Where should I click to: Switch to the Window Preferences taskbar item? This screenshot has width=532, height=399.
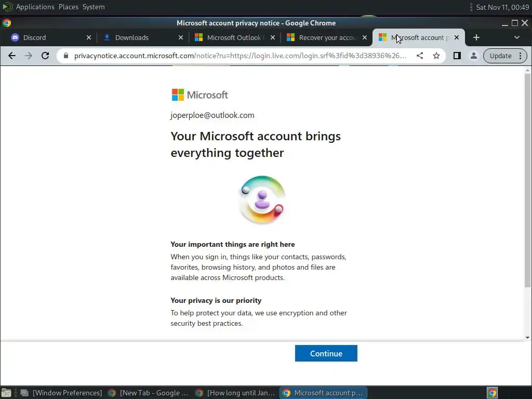[61, 393]
